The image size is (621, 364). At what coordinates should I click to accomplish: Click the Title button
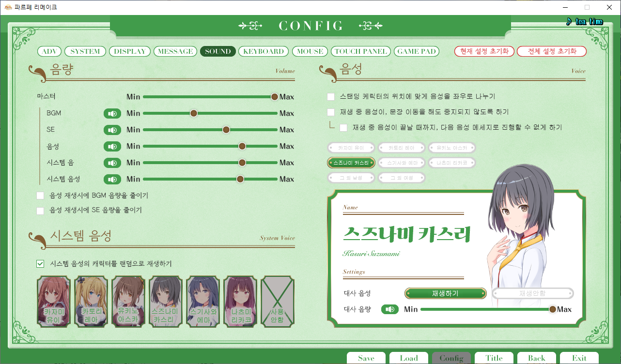point(494,358)
